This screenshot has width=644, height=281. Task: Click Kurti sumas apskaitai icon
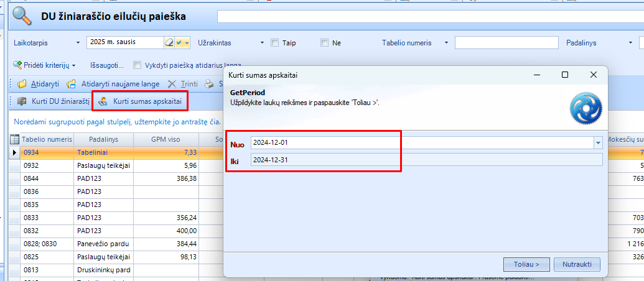(103, 101)
